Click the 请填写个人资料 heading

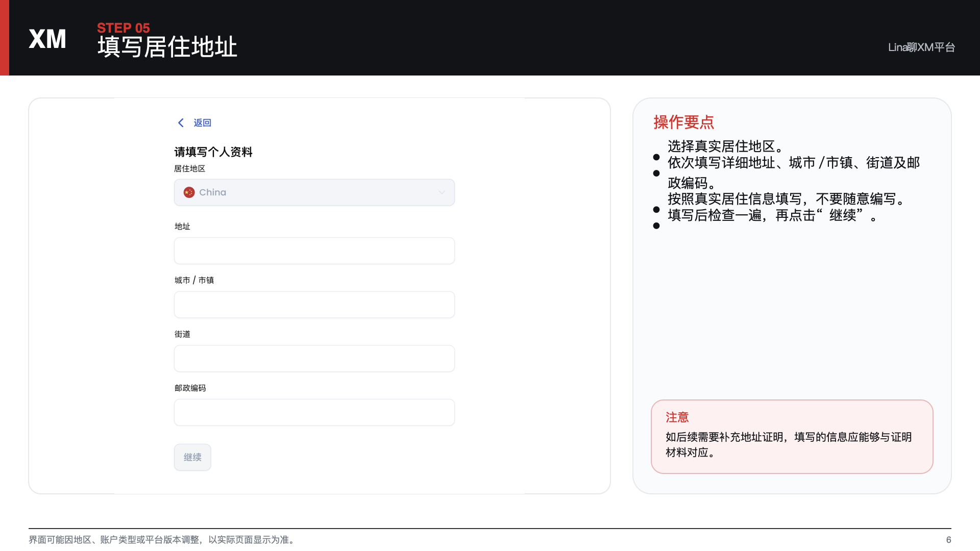click(x=213, y=152)
